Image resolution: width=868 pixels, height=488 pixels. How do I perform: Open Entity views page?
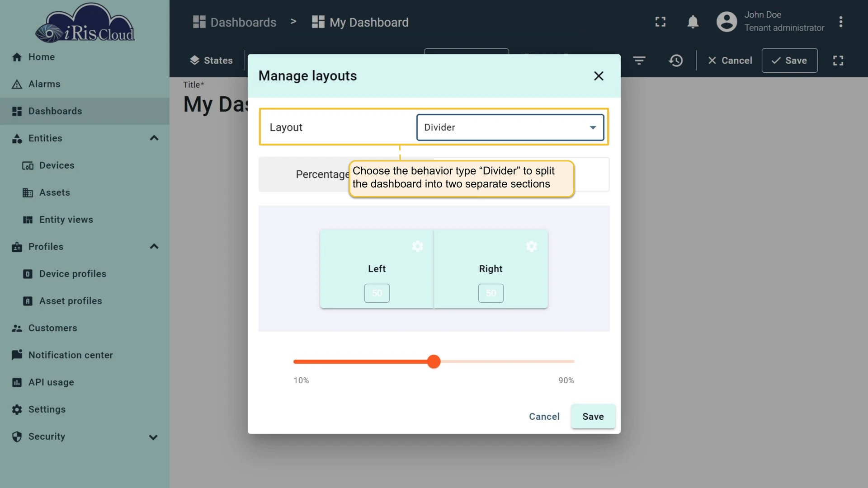[x=85, y=220]
